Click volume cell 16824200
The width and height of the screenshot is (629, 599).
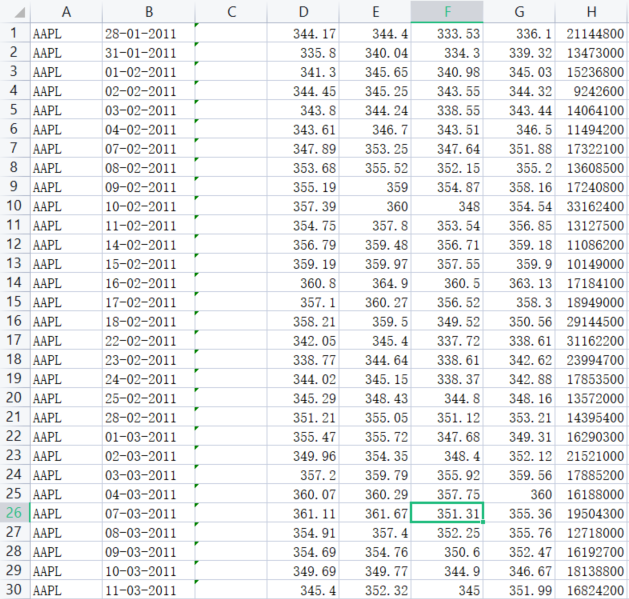pyautogui.click(x=592, y=589)
